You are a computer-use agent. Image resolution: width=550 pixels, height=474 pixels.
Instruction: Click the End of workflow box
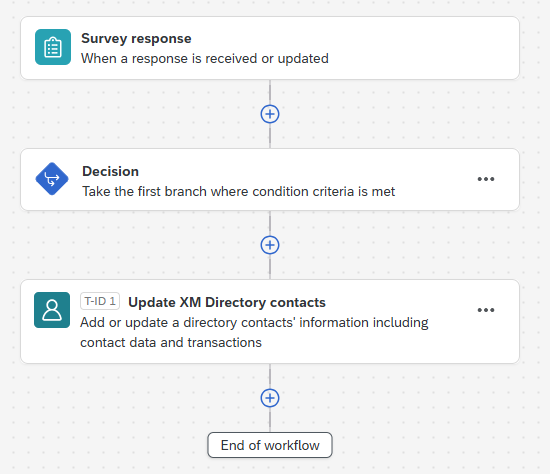[x=270, y=445]
